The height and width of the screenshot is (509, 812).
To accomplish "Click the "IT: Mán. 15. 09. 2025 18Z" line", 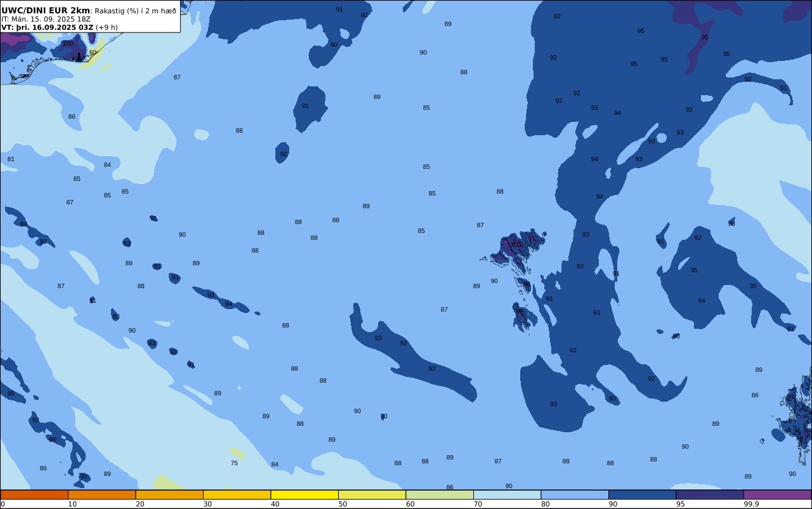I will [x=46, y=19].
